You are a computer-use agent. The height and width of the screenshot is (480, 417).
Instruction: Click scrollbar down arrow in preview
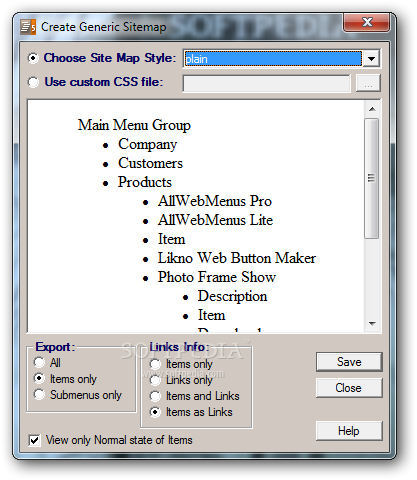[372, 323]
